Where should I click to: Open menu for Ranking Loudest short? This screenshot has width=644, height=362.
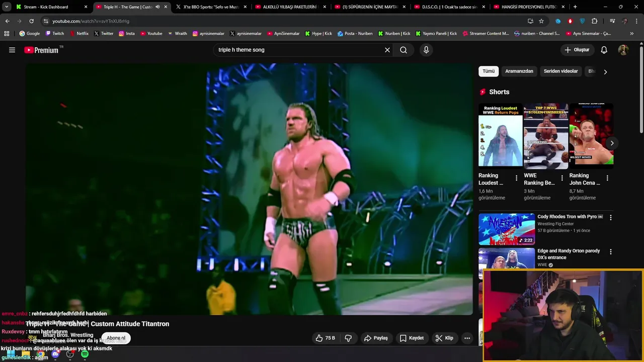pos(516,178)
